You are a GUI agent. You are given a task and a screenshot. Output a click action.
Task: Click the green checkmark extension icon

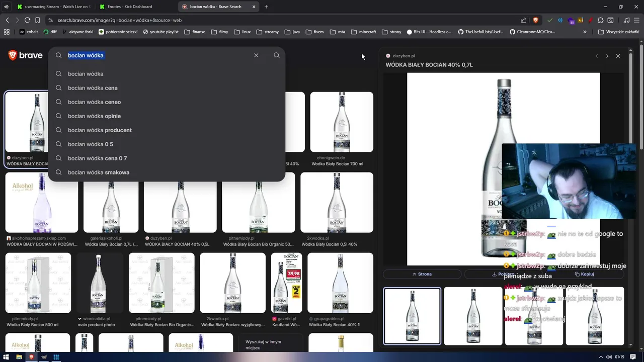(x=550, y=20)
